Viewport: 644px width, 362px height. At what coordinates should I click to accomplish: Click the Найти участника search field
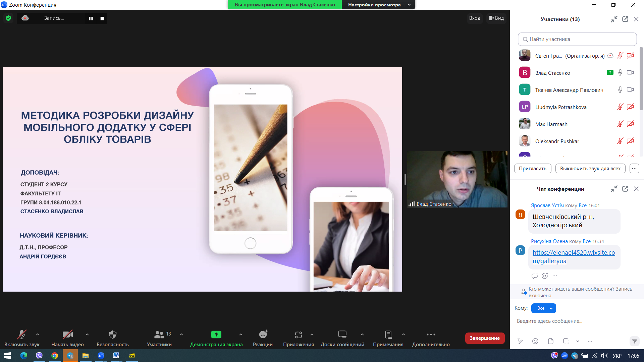pyautogui.click(x=577, y=39)
